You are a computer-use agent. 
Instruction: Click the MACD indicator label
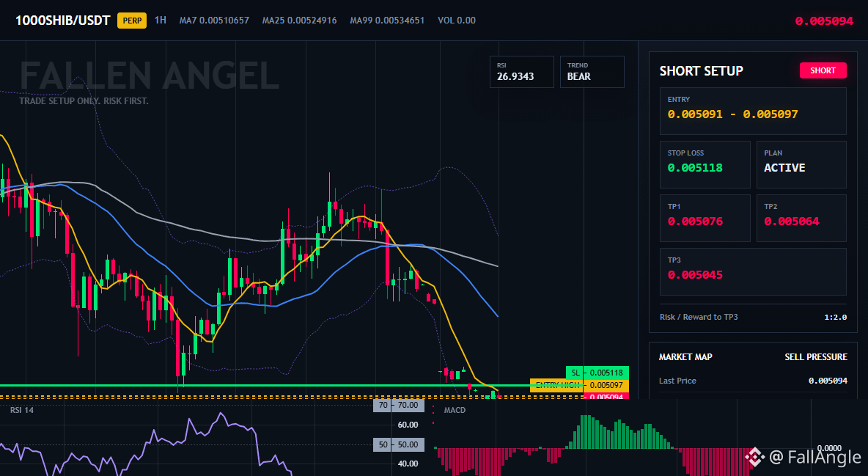[455, 410]
